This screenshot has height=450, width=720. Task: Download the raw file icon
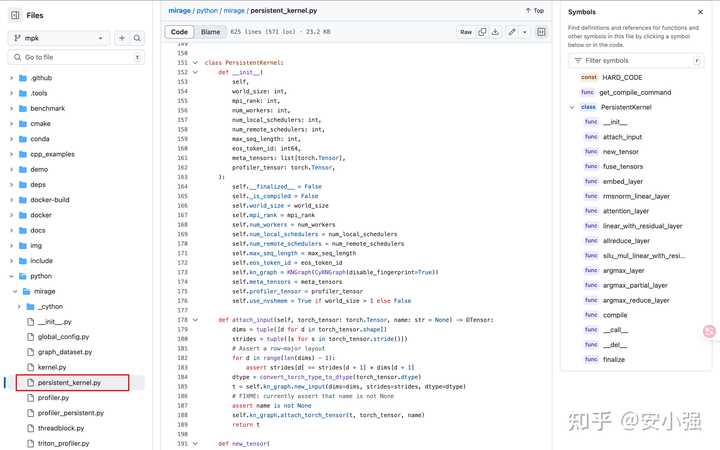[495, 32]
